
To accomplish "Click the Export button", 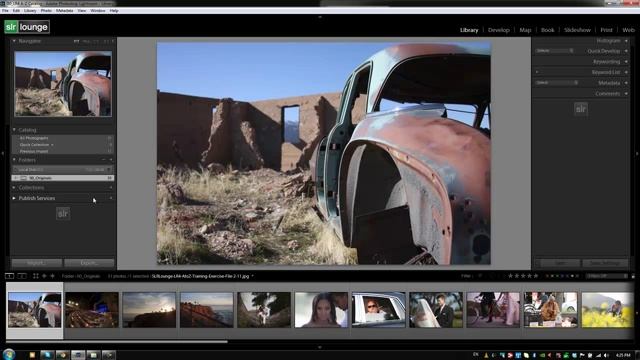I will [x=89, y=263].
